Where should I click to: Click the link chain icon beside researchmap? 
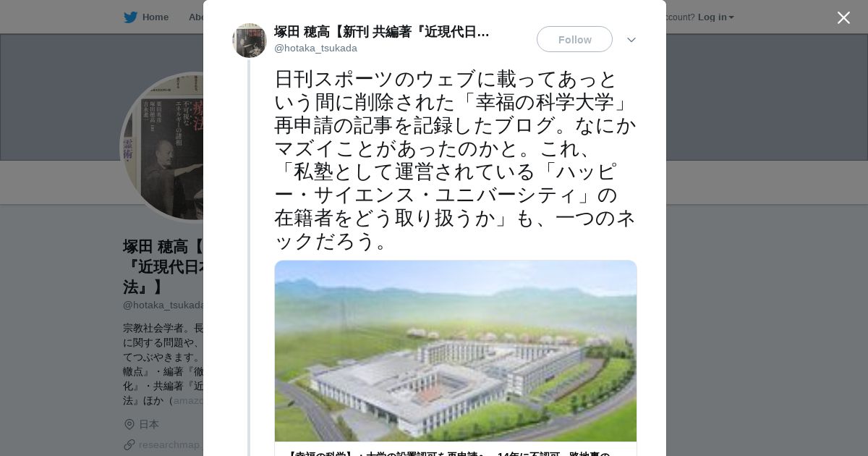[129, 444]
